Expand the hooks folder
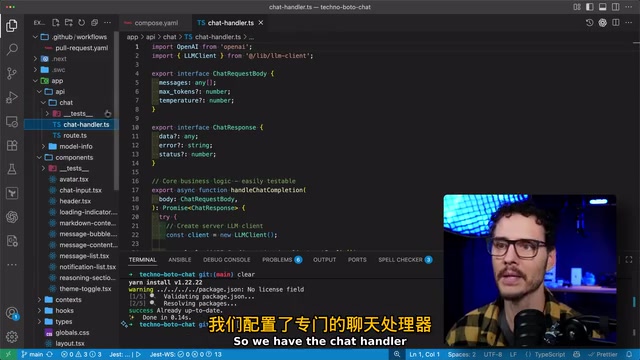 [39, 311]
